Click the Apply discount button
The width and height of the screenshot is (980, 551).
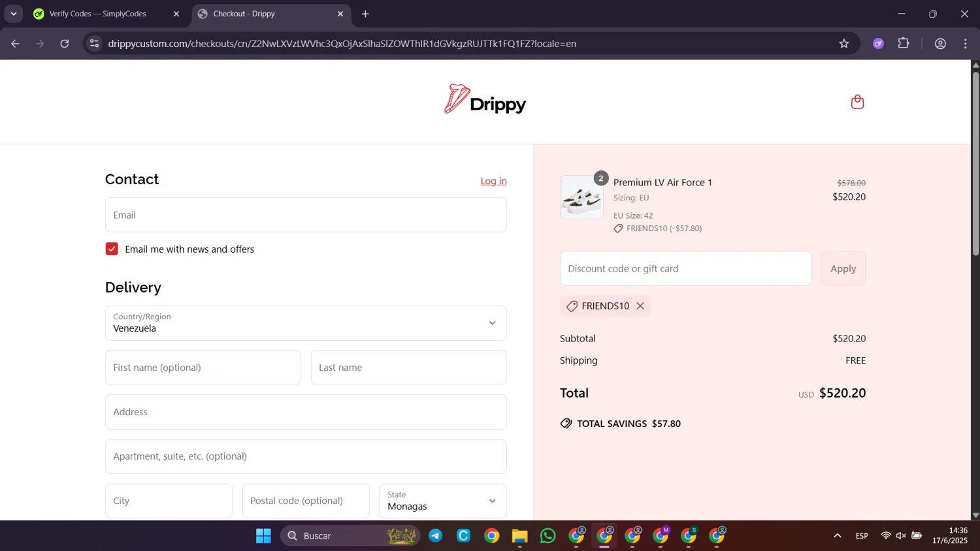click(843, 268)
